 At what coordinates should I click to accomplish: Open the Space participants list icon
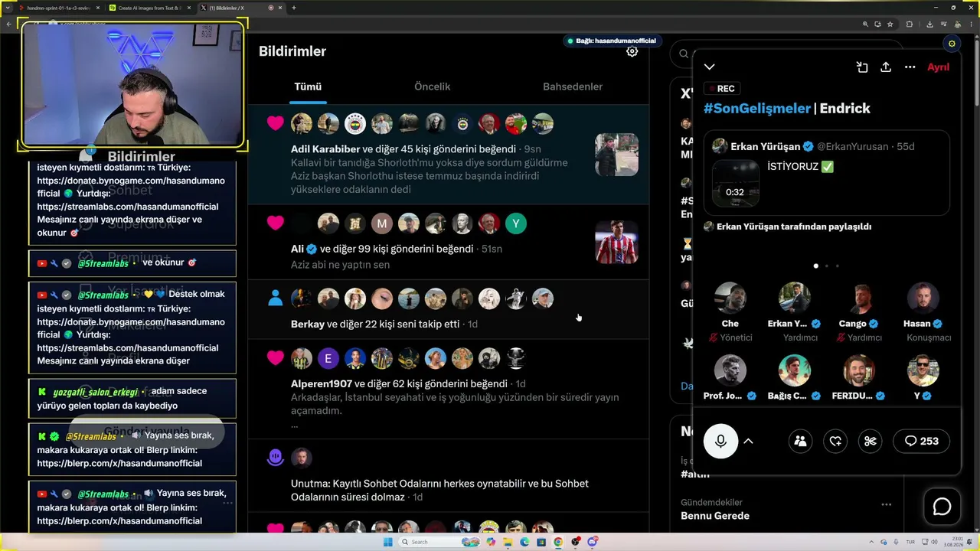pyautogui.click(x=800, y=441)
